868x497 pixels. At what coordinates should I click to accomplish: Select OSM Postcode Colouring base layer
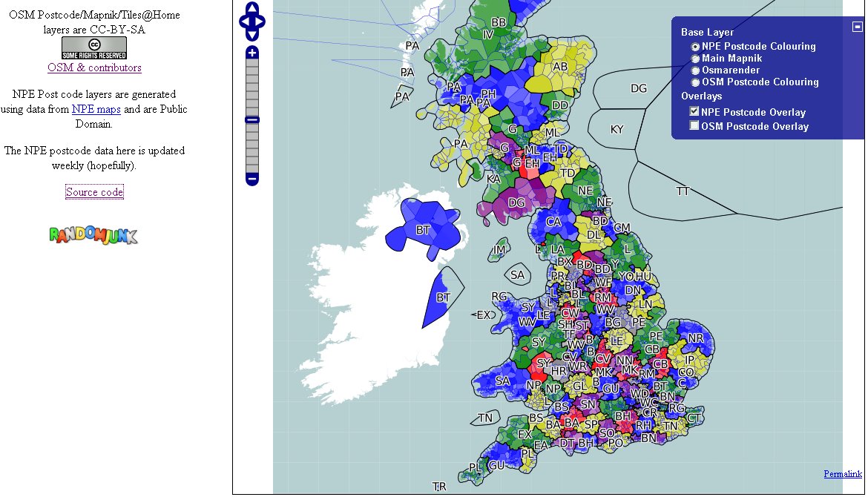tap(695, 82)
